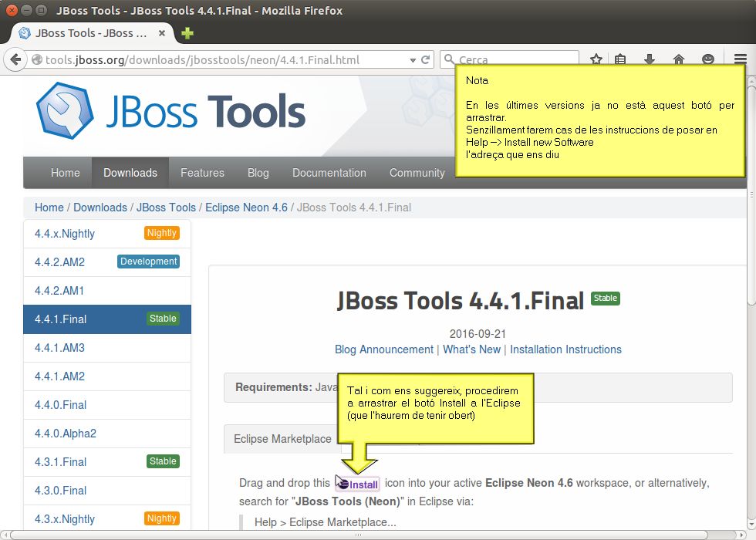756x540 pixels.
Task: Click the JBoss Tools logo
Action: (x=170, y=111)
